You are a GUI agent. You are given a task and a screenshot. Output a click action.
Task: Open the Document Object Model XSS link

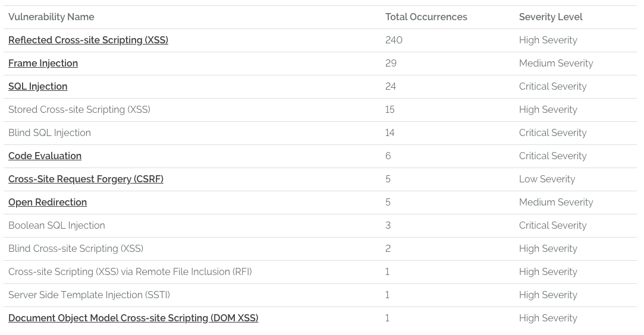coord(133,318)
